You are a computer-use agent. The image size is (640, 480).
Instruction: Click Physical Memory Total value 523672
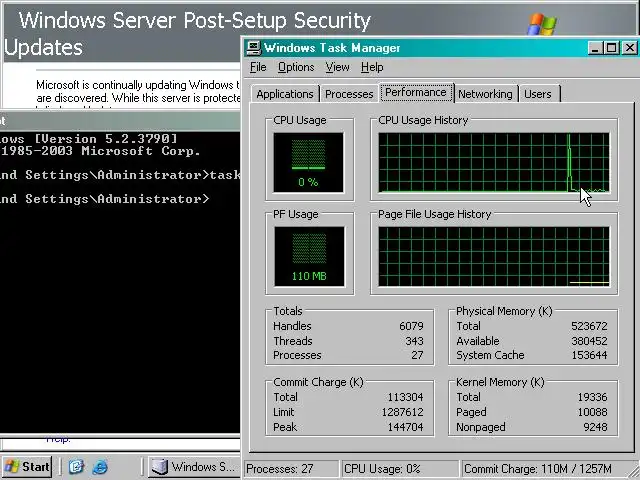point(589,326)
